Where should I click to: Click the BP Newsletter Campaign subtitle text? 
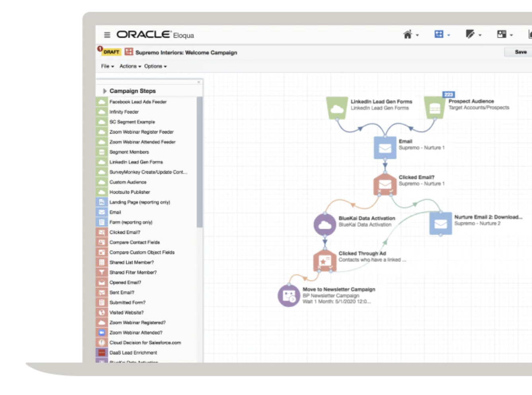point(331,296)
